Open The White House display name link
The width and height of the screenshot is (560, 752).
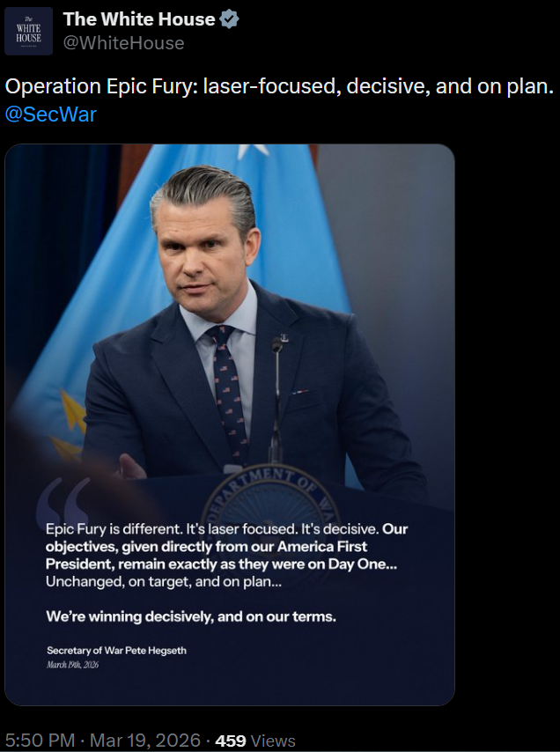coord(139,19)
